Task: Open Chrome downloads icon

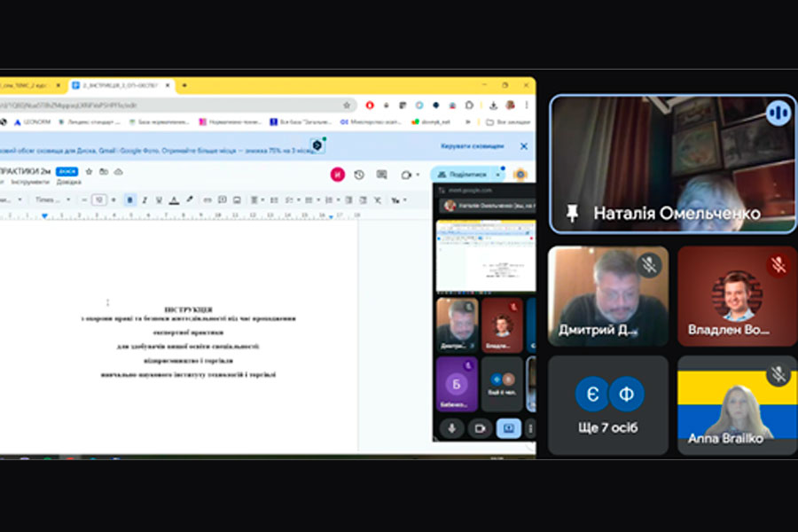Action: 493,106
